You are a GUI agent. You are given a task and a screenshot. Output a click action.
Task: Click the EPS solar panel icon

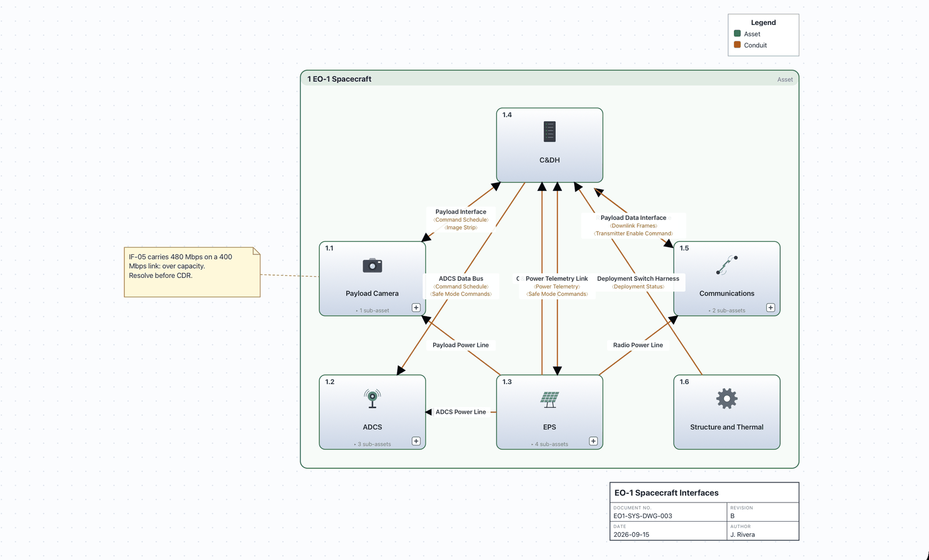(549, 399)
